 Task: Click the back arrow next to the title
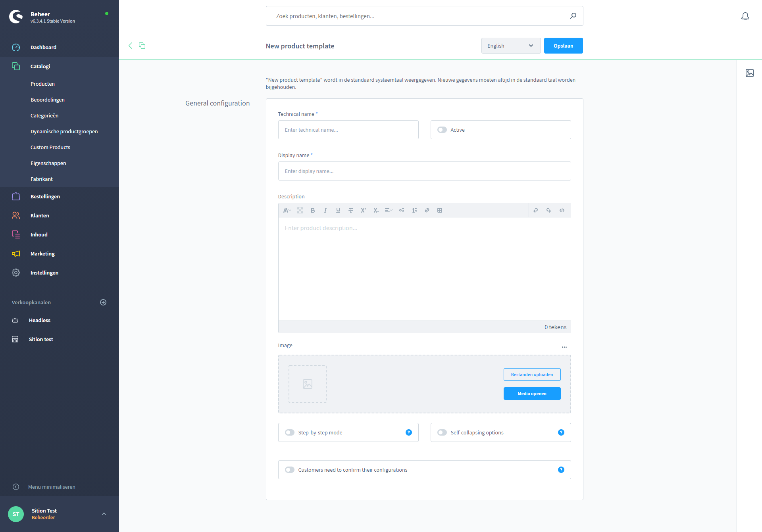(130, 46)
